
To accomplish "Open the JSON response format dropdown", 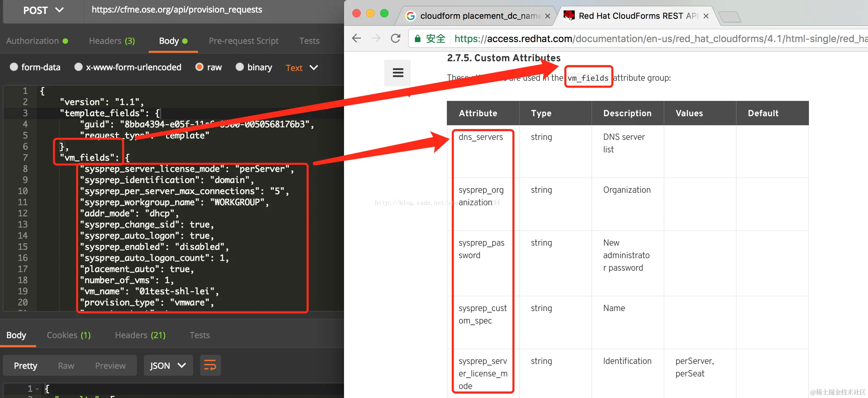I will tap(168, 365).
